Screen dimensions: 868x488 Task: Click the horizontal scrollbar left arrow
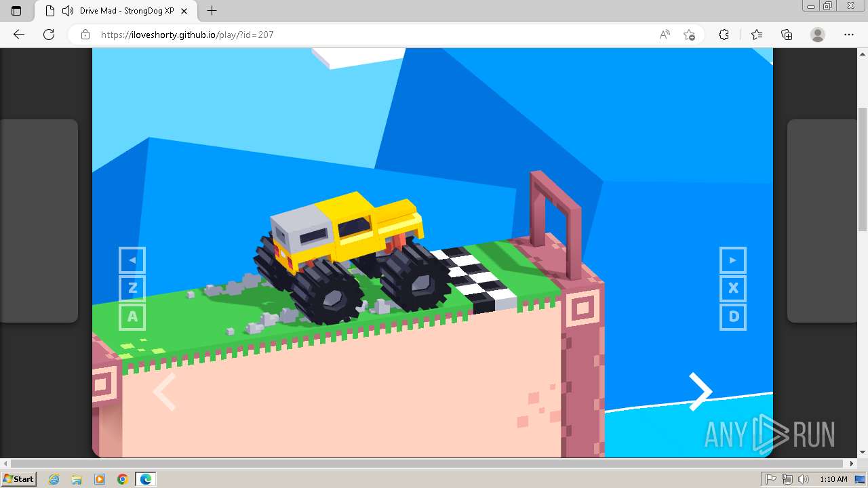click(6, 464)
